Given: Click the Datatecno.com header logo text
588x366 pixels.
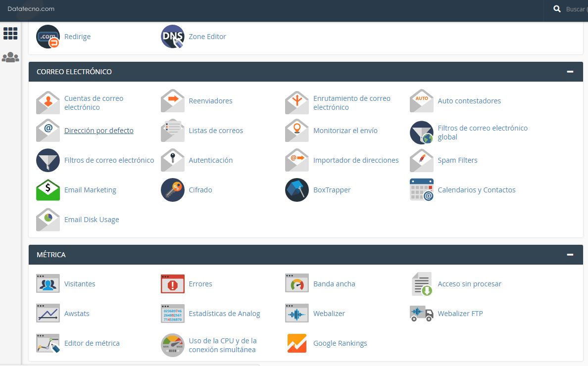Looking at the screenshot, I should (31, 9).
